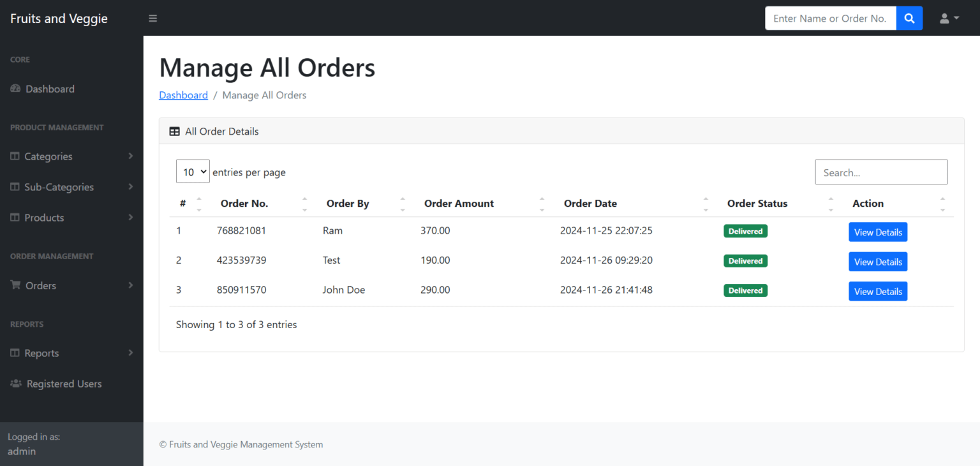Select the Dashboard icon in the sidebar
This screenshot has width=980, height=466.
[x=15, y=89]
